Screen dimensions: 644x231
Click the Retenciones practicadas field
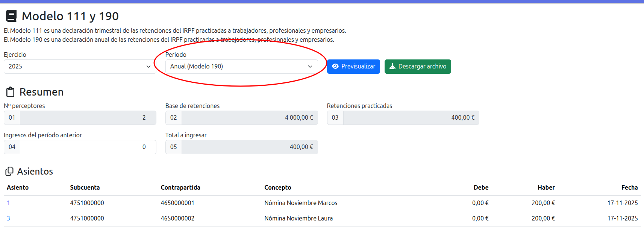click(x=411, y=118)
